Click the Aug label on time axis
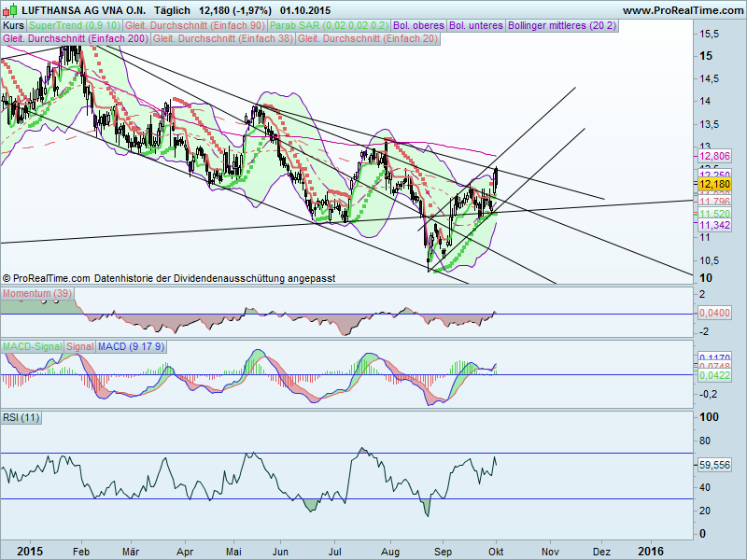Screen dimensions: 747x560 (x=390, y=552)
